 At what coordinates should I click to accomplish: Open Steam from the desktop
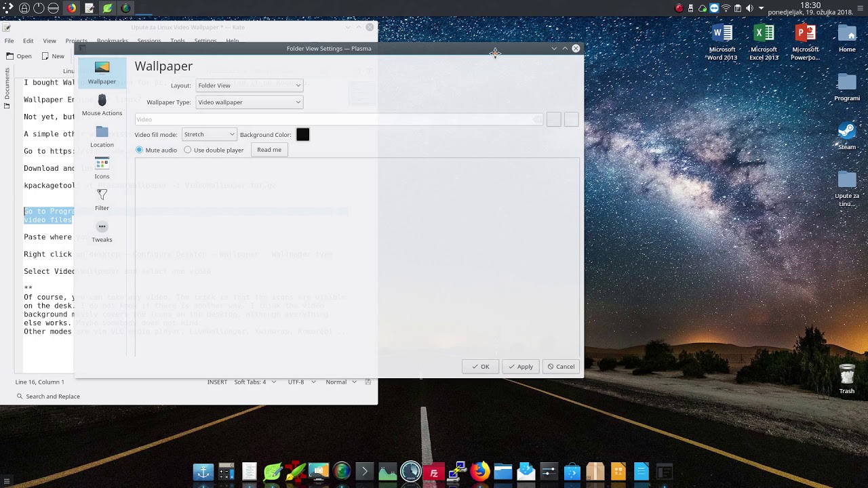click(x=846, y=135)
